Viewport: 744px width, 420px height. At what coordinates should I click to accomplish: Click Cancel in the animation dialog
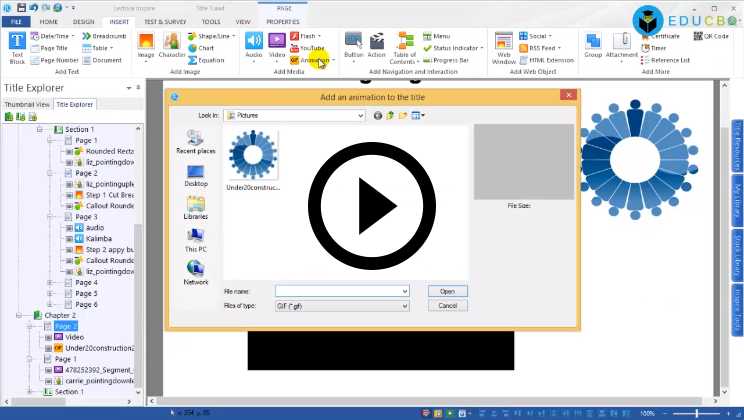447,305
